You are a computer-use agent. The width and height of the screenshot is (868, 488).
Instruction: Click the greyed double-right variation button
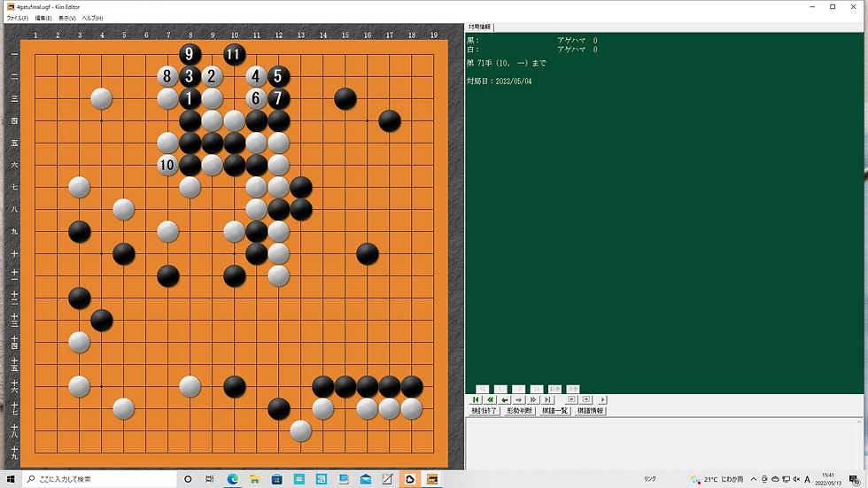tap(537, 389)
